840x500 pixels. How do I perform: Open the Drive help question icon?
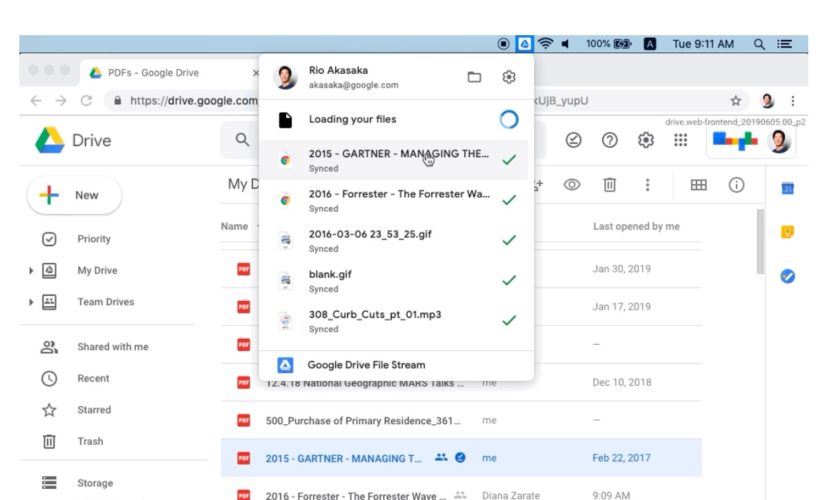tap(610, 140)
